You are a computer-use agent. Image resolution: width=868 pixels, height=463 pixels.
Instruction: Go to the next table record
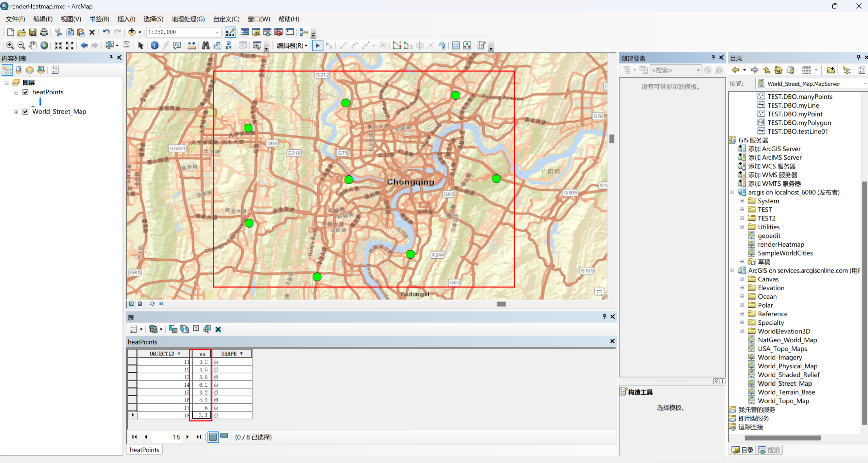(x=188, y=437)
